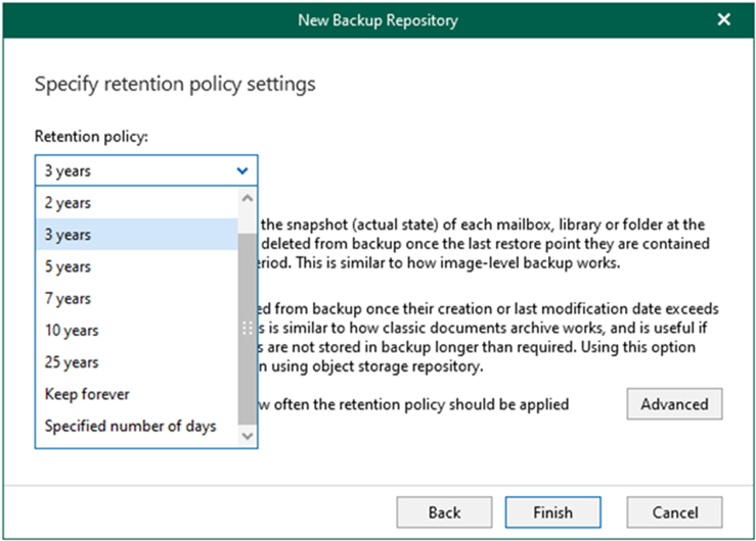Choose 10 years from dropdown list
756x541 pixels.
pos(137,331)
